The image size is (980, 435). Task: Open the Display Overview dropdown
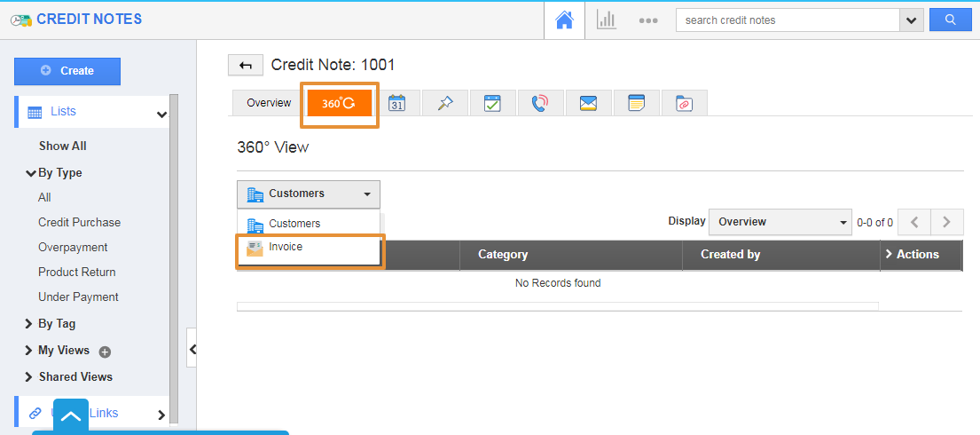[780, 222]
